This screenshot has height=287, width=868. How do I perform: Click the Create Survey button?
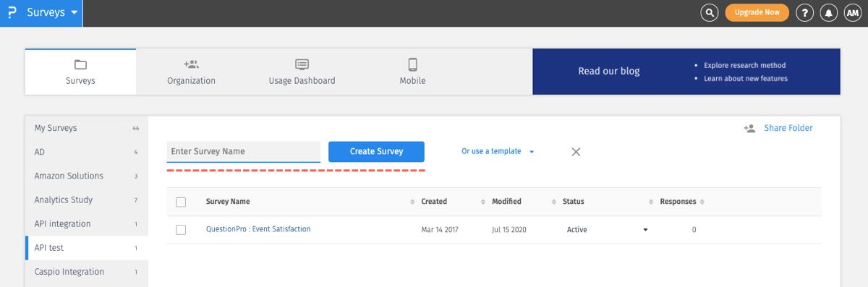click(x=376, y=151)
